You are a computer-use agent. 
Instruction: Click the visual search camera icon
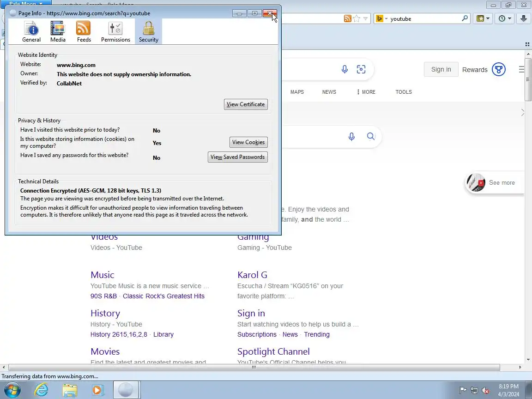(x=361, y=69)
